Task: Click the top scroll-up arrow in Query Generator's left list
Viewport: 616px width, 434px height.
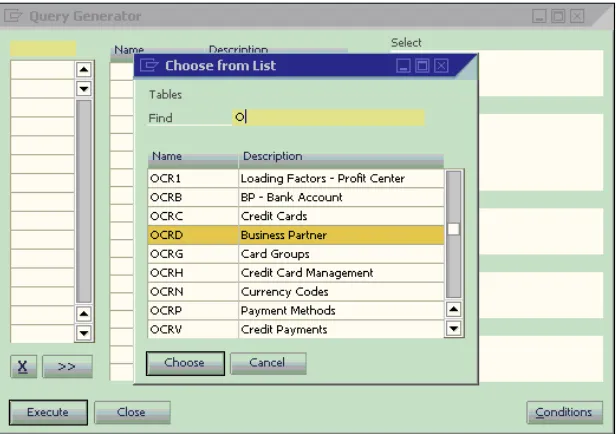Action: click(x=84, y=70)
